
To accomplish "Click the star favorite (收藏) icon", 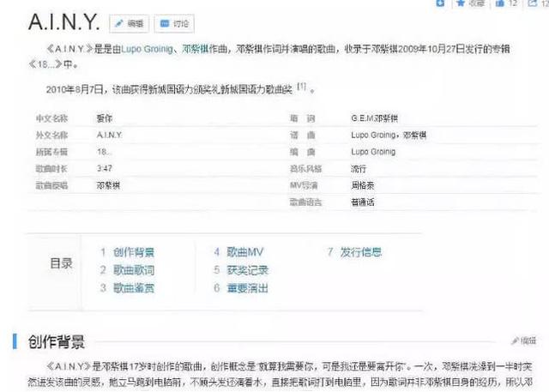I will click(461, 3).
